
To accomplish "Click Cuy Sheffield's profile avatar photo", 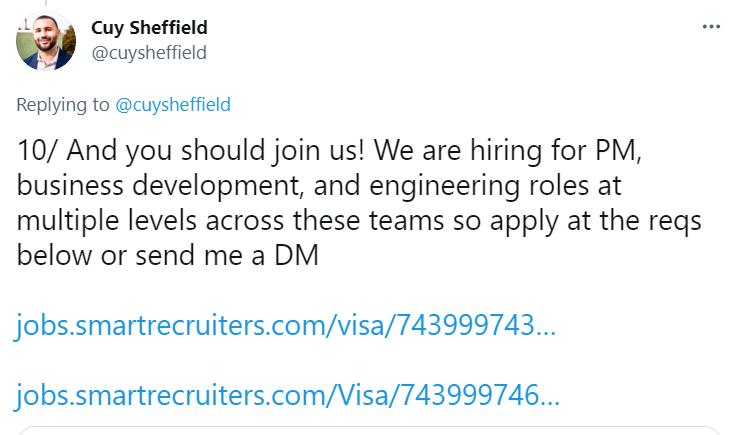I will pos(45,41).
